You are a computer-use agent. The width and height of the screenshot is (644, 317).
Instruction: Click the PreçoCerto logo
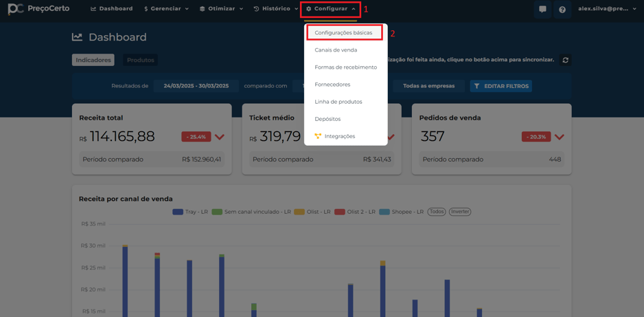click(x=38, y=8)
